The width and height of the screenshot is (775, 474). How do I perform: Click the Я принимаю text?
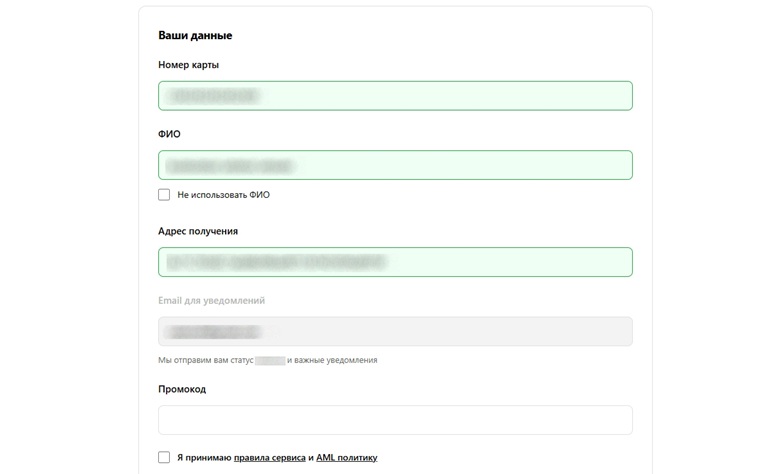(x=204, y=458)
